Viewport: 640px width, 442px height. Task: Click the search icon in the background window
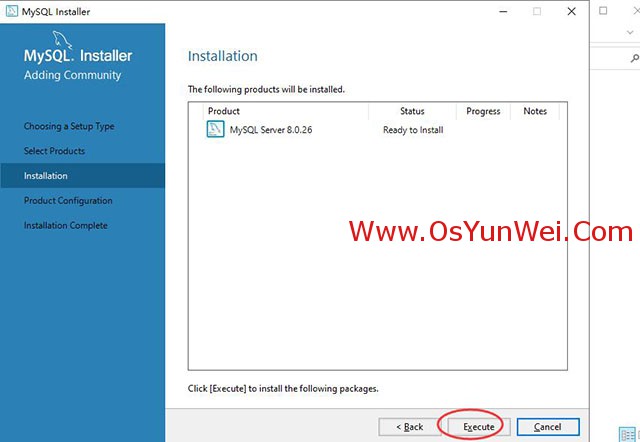pyautogui.click(x=635, y=58)
